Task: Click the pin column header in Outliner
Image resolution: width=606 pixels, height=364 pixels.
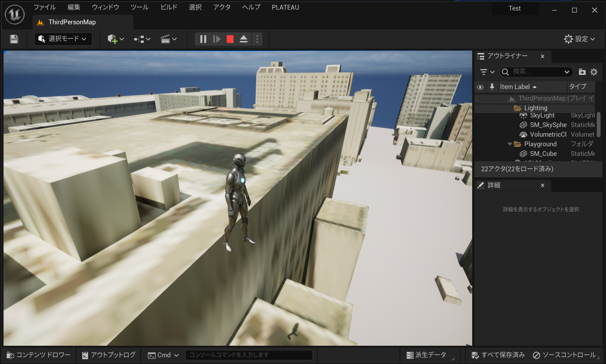Action: pyautogui.click(x=492, y=87)
